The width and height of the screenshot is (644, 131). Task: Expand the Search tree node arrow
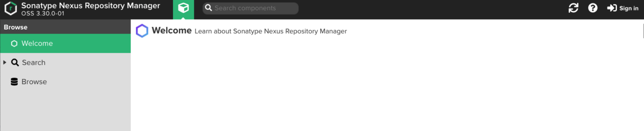pos(5,62)
